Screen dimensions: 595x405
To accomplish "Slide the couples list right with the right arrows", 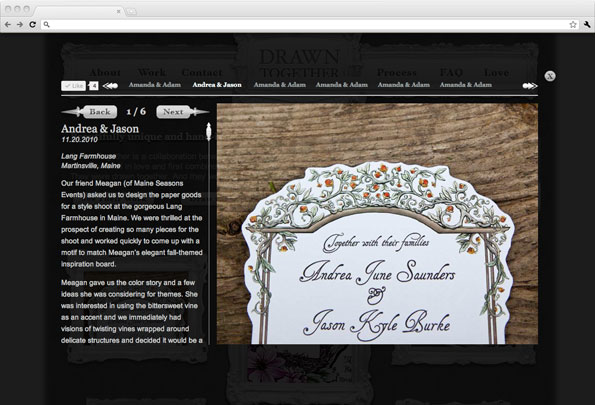I will pyautogui.click(x=530, y=86).
